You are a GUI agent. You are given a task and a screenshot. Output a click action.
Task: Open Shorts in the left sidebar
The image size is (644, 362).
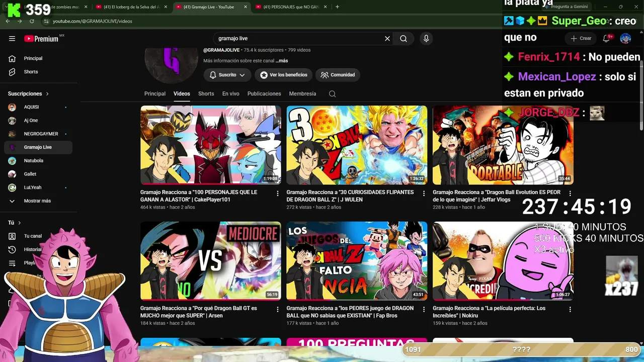pos(38,72)
